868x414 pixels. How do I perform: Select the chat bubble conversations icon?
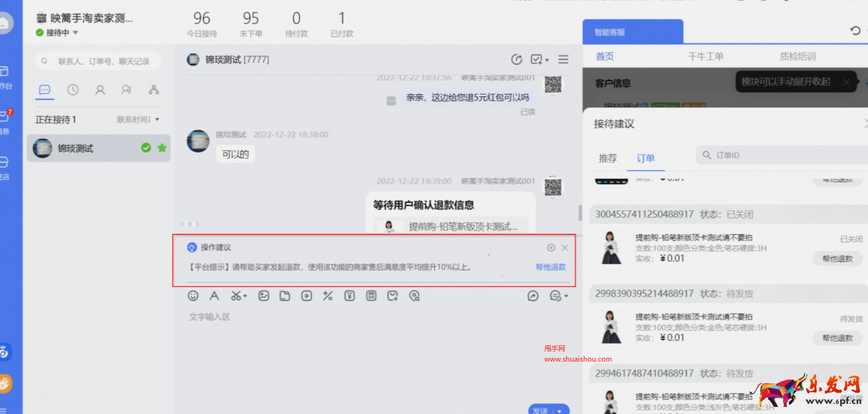[x=45, y=90]
